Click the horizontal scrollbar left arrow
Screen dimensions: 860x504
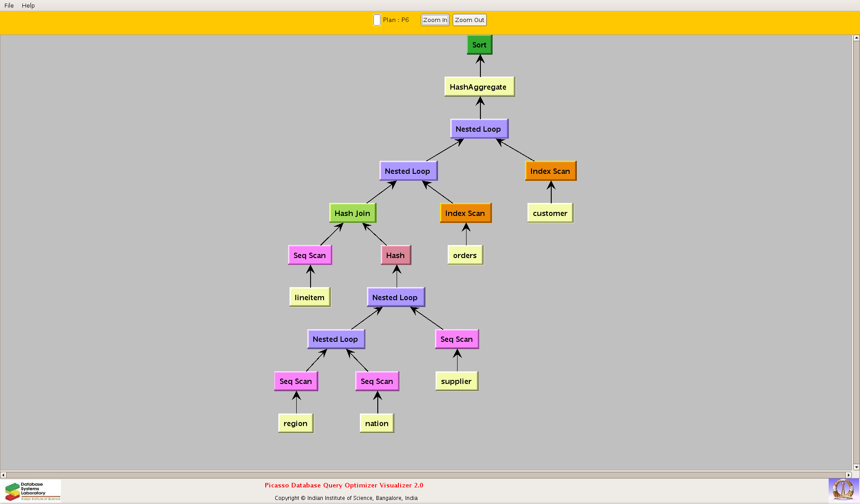point(4,475)
